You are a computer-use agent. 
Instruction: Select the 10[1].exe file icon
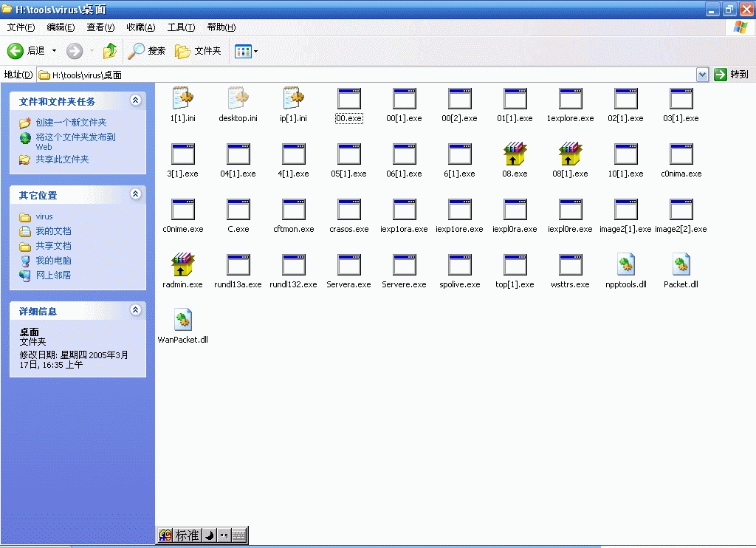(626, 154)
